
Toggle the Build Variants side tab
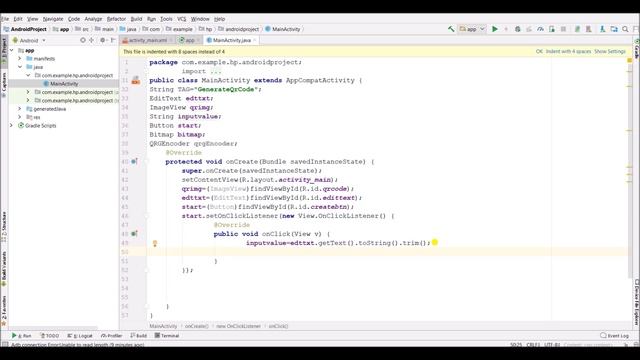pos(4,268)
